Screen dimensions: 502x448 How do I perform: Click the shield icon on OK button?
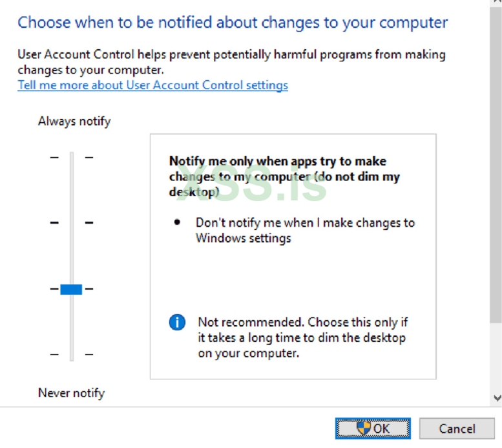coord(364,428)
